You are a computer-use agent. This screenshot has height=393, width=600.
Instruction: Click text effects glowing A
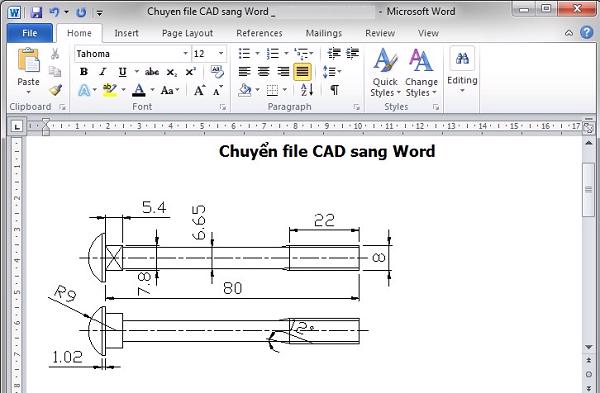[84, 90]
